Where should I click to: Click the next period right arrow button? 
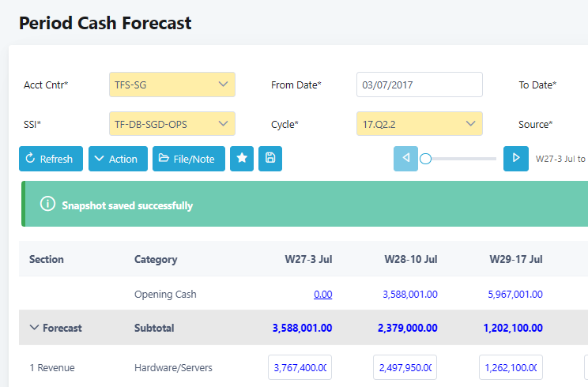tap(516, 159)
